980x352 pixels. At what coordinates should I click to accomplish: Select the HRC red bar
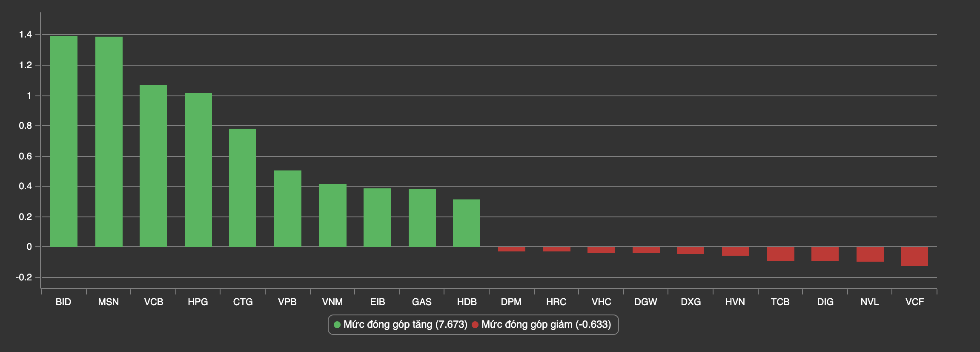[x=557, y=249]
